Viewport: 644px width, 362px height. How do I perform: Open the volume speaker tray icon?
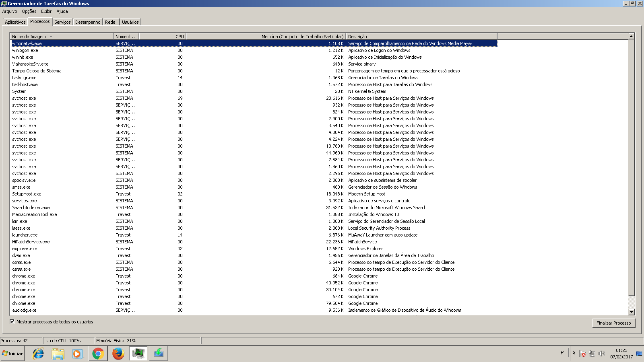click(602, 354)
